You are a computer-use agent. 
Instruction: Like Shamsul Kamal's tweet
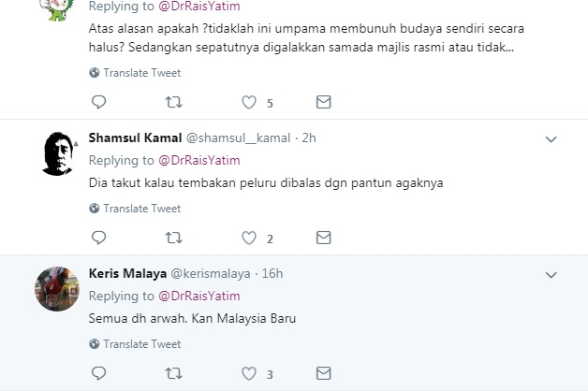point(249,238)
